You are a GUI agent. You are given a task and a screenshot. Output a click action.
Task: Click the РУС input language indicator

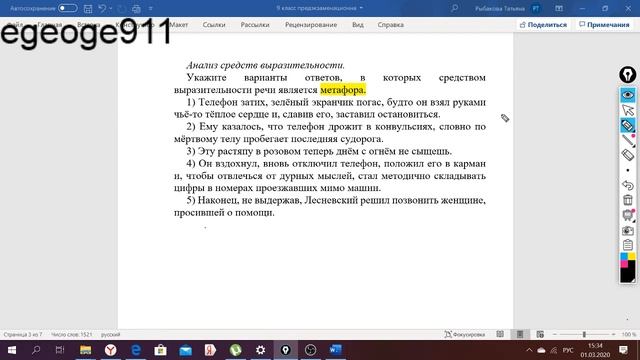[x=568, y=350]
